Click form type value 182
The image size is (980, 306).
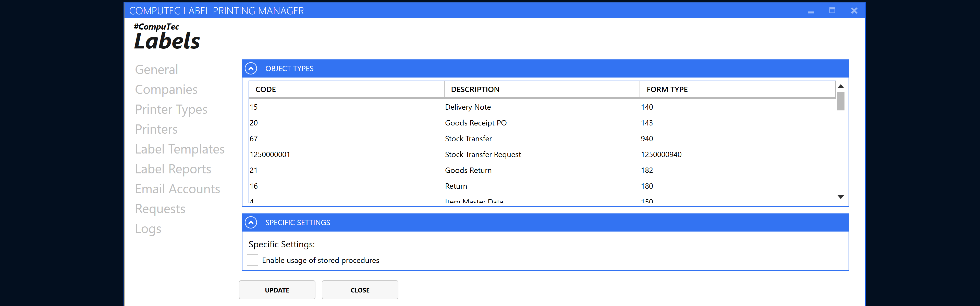coord(647,170)
